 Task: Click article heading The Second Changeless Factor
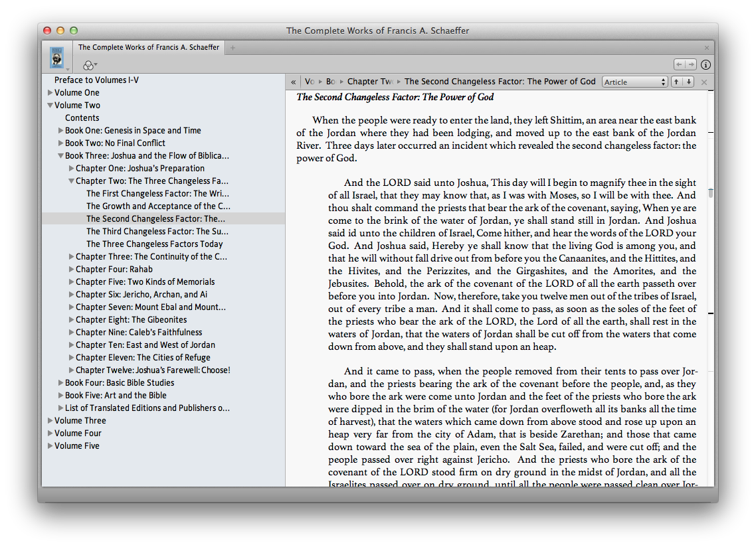tap(395, 98)
